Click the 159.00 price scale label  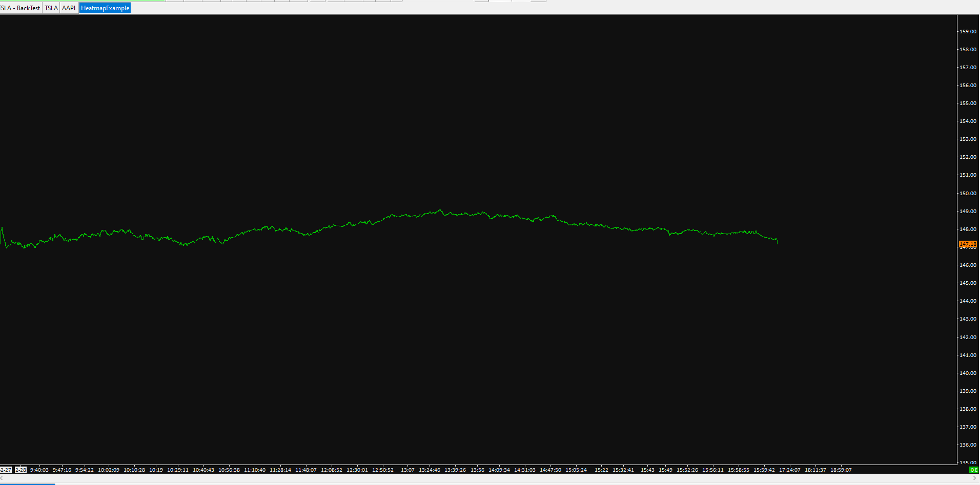tap(968, 32)
